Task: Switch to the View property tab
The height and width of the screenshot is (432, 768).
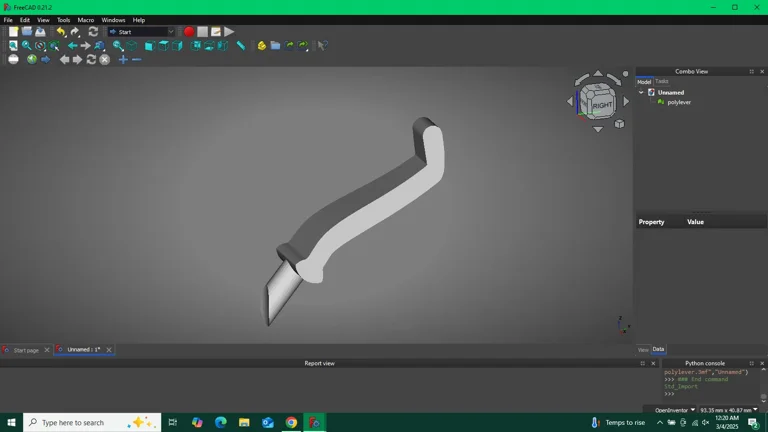Action: click(643, 350)
